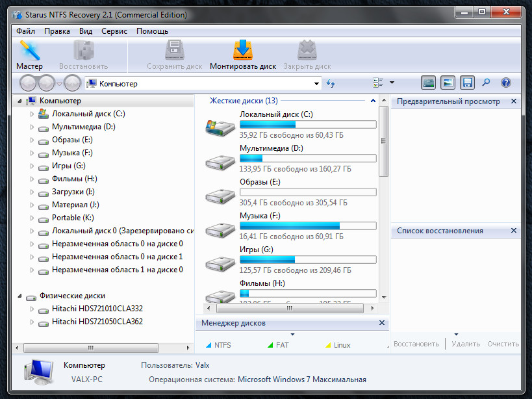Select Образы (E:) drive icon in list
The image size is (532, 399).
pyautogui.click(x=220, y=196)
